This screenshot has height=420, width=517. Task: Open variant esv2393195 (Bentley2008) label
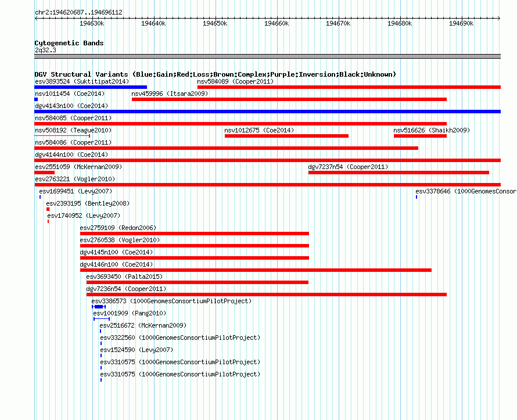[x=88, y=203]
